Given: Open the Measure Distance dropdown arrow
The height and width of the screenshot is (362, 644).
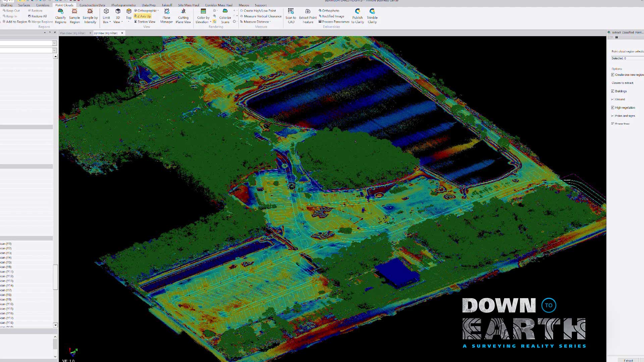Looking at the screenshot, I should tap(270, 22).
